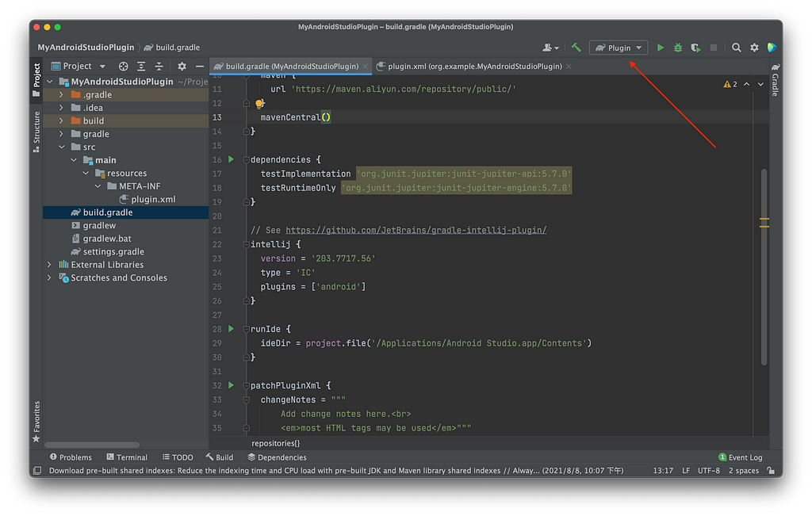Click the yellow lightbulb intention icon on line 12
The height and width of the screenshot is (516, 812).
tap(259, 104)
